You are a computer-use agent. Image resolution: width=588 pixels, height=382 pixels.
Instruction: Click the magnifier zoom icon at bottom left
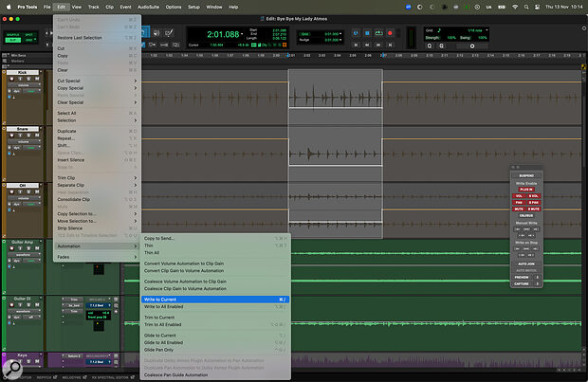point(12,369)
